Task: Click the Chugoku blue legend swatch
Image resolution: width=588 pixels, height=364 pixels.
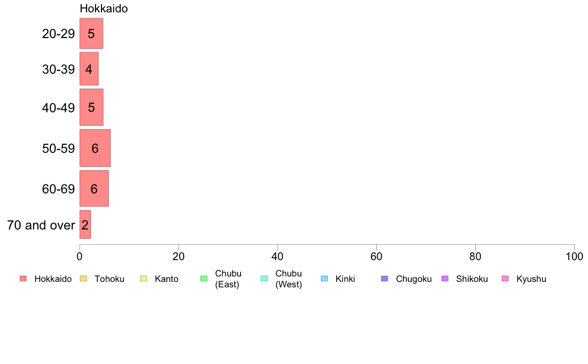Action: pyautogui.click(x=385, y=278)
